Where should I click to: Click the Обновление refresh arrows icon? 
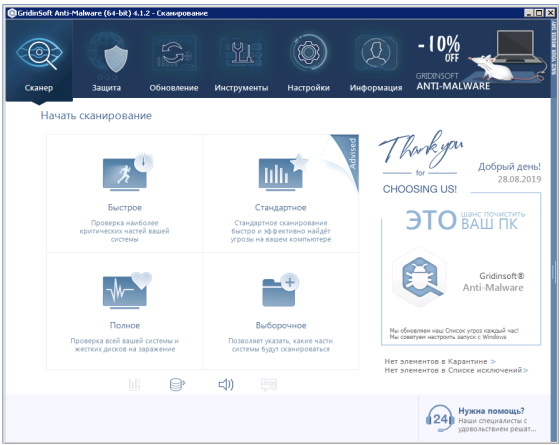tap(174, 54)
